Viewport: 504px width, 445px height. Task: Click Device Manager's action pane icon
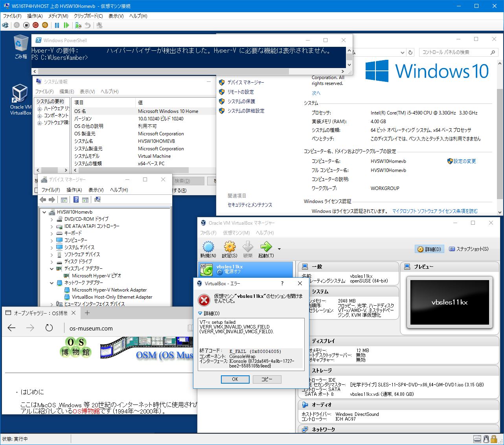pos(85,199)
